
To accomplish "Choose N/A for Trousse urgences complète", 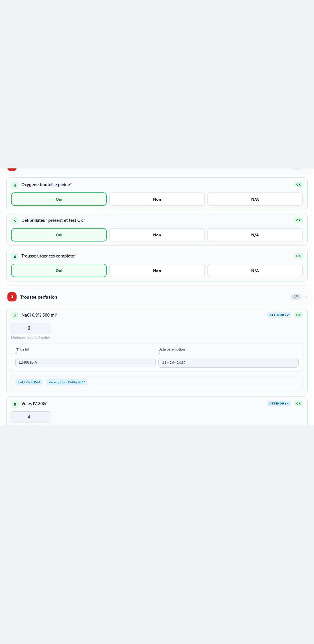I will coord(255,271).
